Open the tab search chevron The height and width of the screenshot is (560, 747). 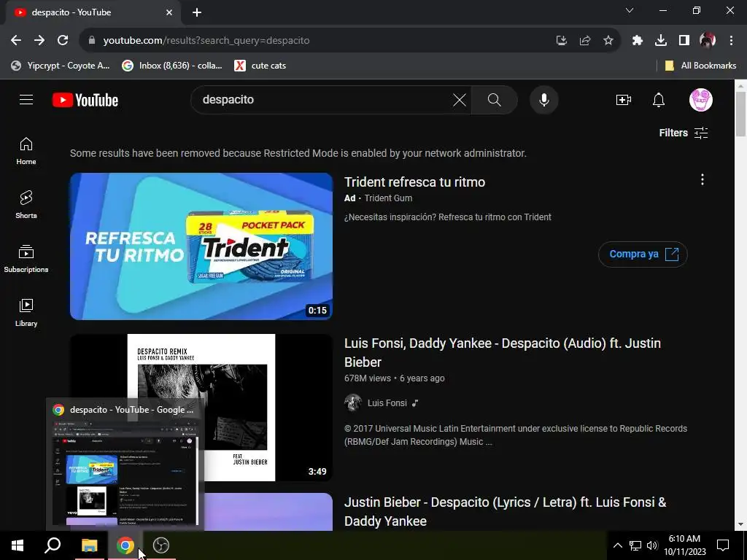pos(630,10)
